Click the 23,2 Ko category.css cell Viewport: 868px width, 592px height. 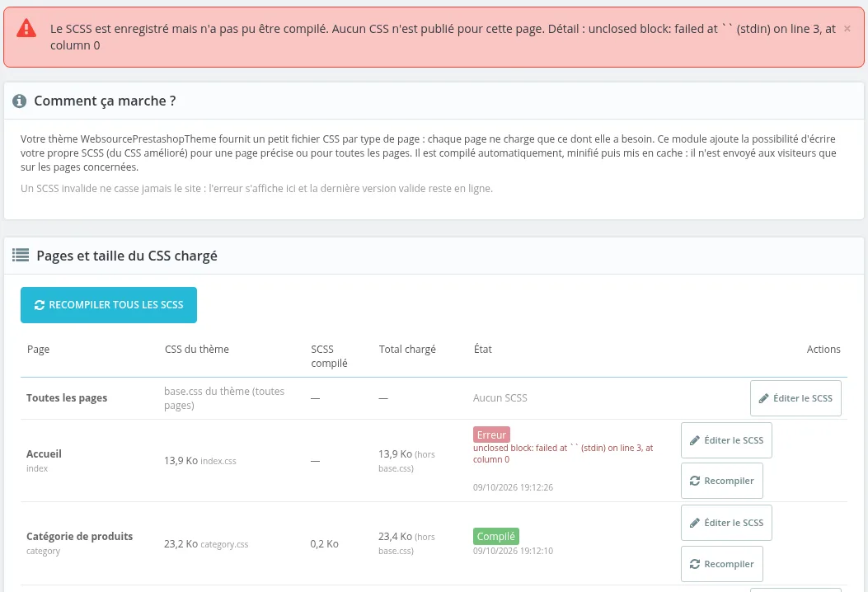pos(206,544)
